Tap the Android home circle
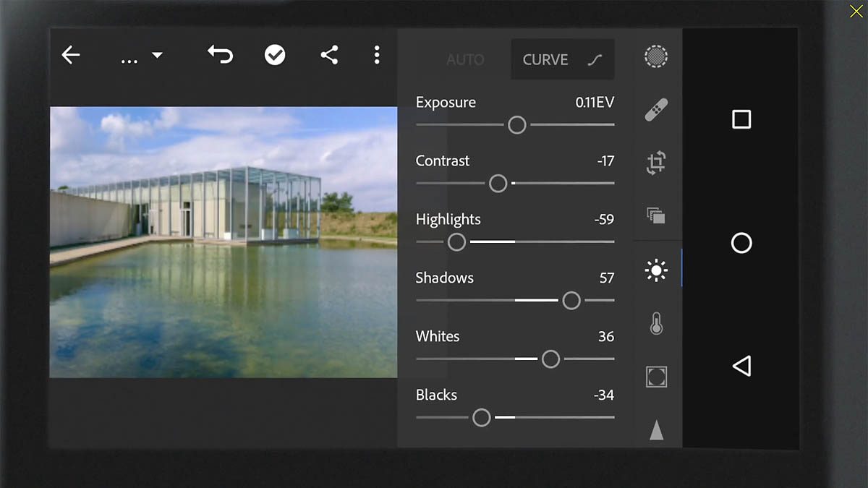868x488 pixels. pyautogui.click(x=741, y=243)
